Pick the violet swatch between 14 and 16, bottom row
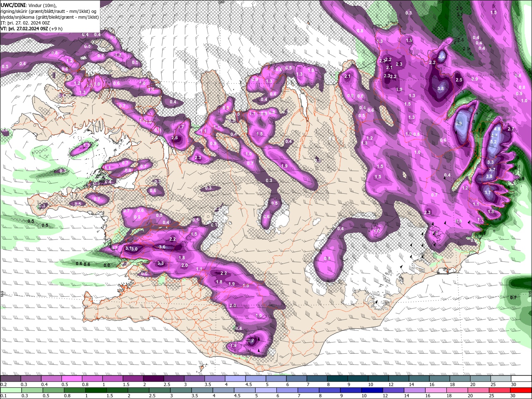Screen dimensions: 532x399 [414, 390]
